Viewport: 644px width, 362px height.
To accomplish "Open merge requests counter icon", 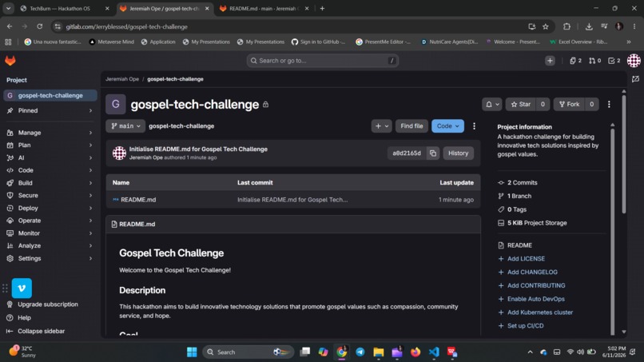I will tap(594, 61).
